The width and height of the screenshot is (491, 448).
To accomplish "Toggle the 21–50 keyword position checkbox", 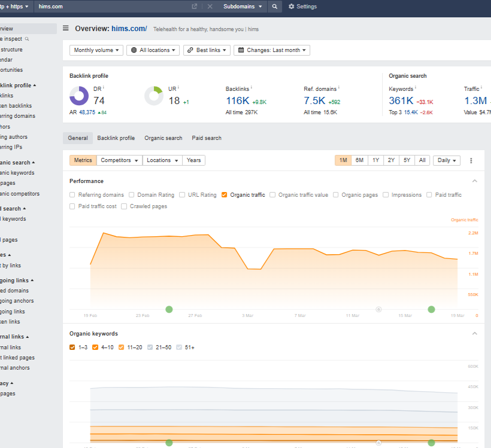I will click(150, 348).
